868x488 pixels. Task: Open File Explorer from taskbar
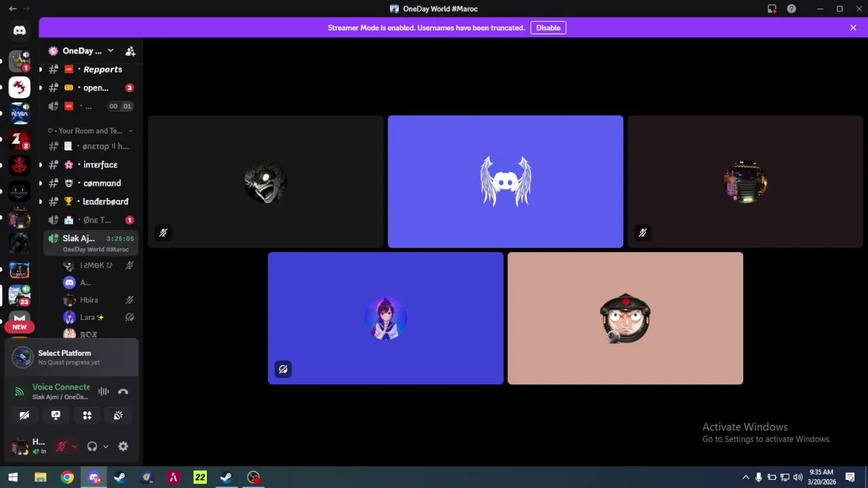[40, 477]
